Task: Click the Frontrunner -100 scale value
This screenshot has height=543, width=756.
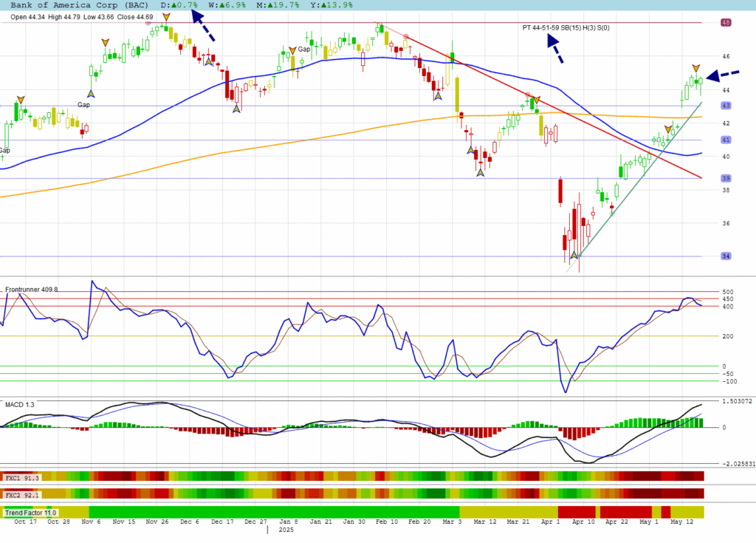Action: [x=729, y=381]
